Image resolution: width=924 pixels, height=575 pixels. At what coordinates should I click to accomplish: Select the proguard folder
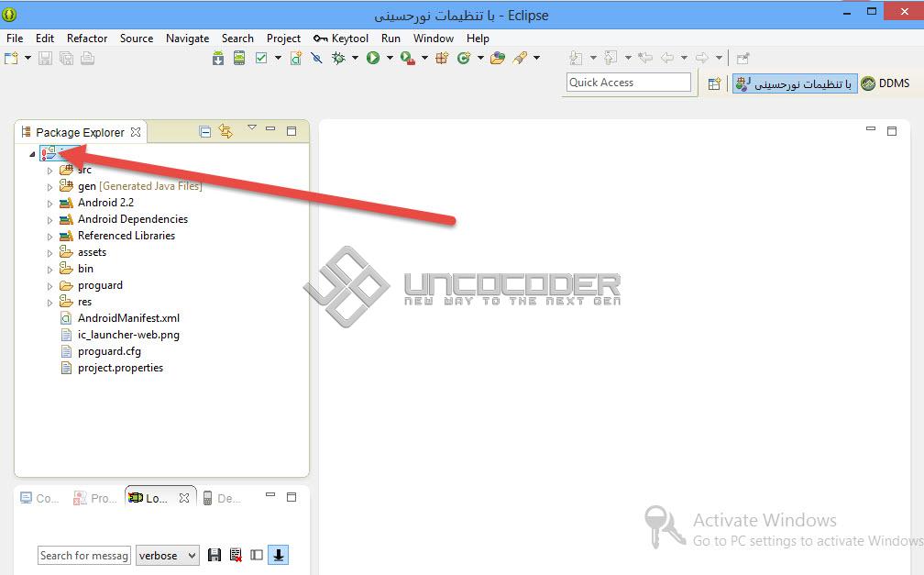pyautogui.click(x=100, y=285)
